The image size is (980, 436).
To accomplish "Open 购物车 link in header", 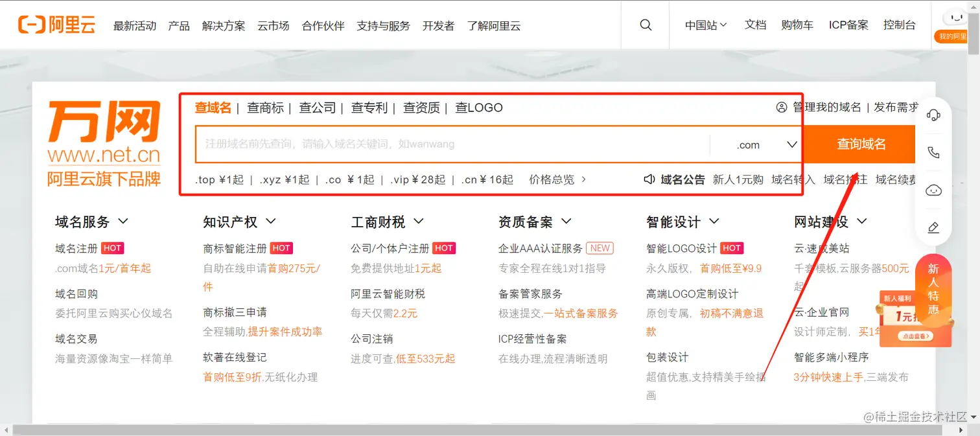I will [x=797, y=25].
